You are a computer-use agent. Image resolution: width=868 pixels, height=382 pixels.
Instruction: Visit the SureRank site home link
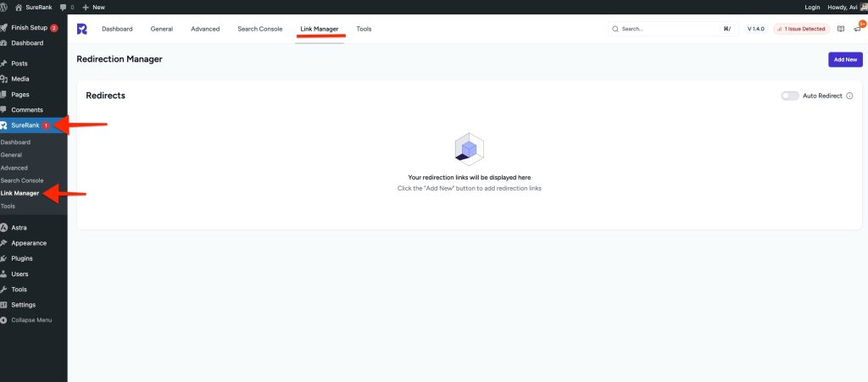(34, 7)
